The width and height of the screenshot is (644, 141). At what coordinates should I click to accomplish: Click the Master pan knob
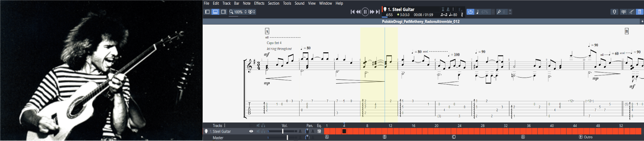click(x=307, y=138)
